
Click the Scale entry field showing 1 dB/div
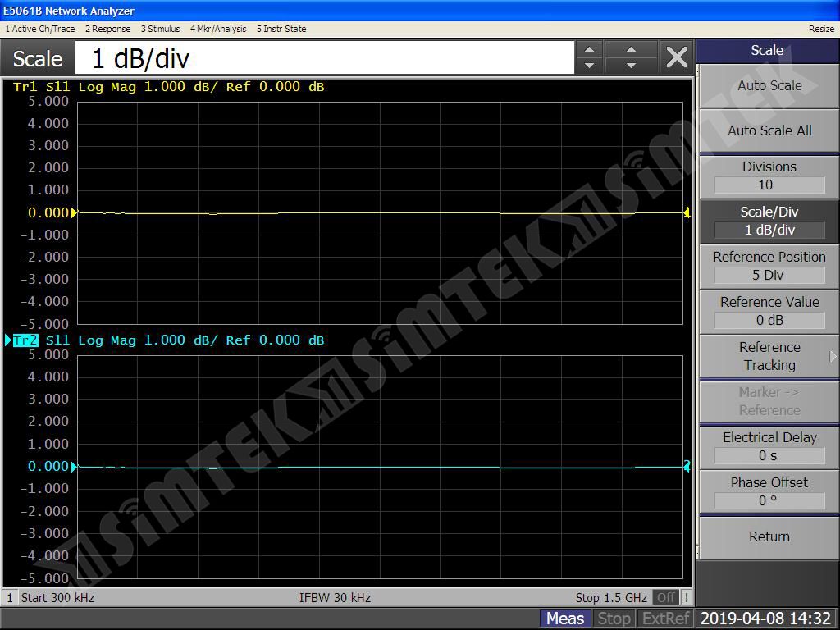(325, 58)
